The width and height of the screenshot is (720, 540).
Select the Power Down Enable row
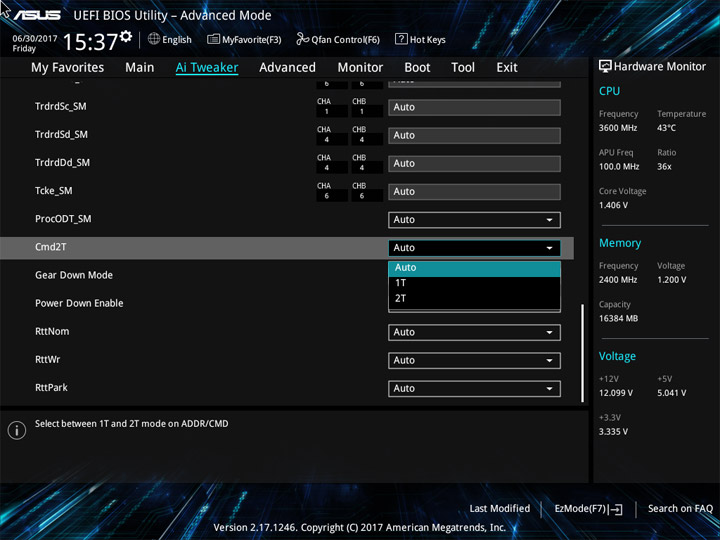pos(287,304)
